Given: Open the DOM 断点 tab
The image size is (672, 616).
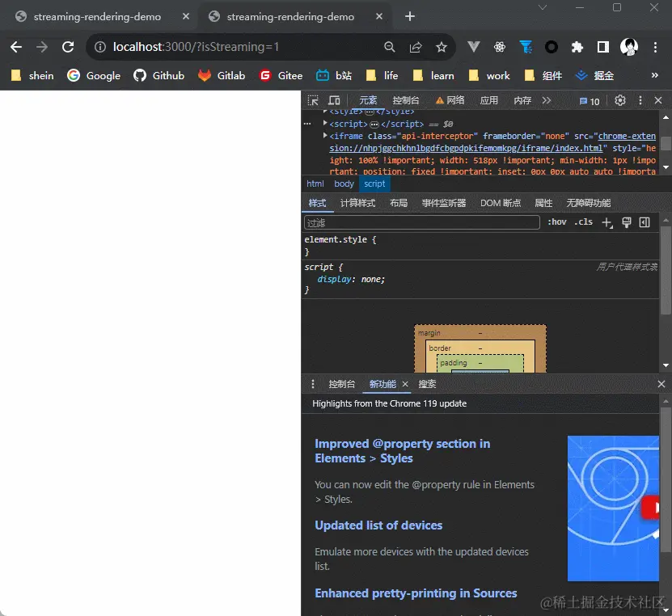Looking at the screenshot, I should click(x=500, y=203).
